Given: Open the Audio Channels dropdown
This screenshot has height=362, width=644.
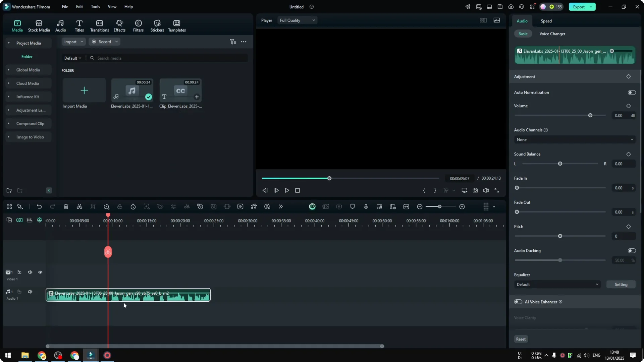Looking at the screenshot, I should 575,140.
